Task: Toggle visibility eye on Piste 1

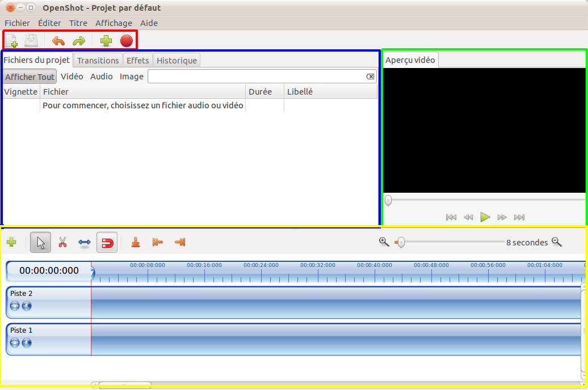Action: coord(15,343)
